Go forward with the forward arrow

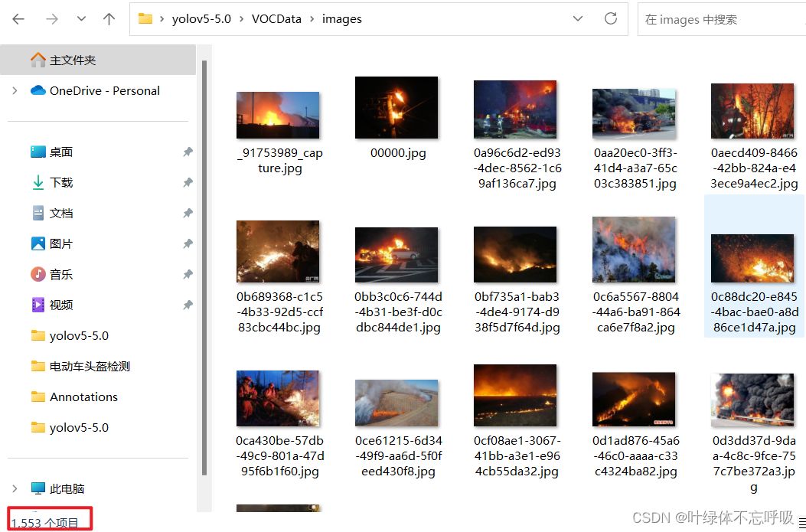52,19
